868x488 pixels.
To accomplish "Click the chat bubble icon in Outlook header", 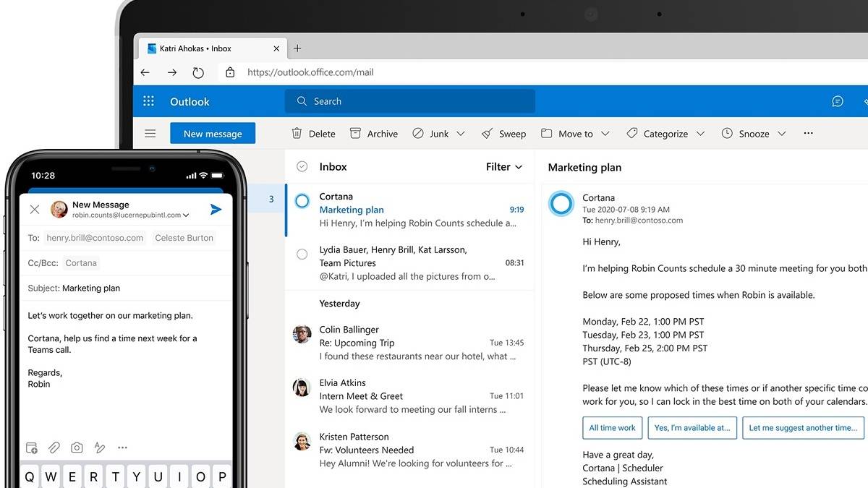I will point(838,101).
